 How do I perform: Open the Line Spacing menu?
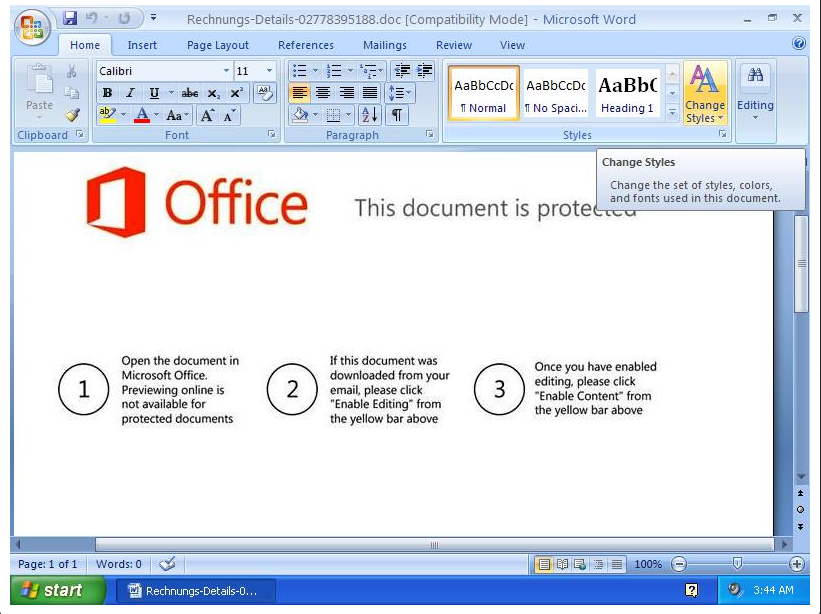click(x=400, y=93)
